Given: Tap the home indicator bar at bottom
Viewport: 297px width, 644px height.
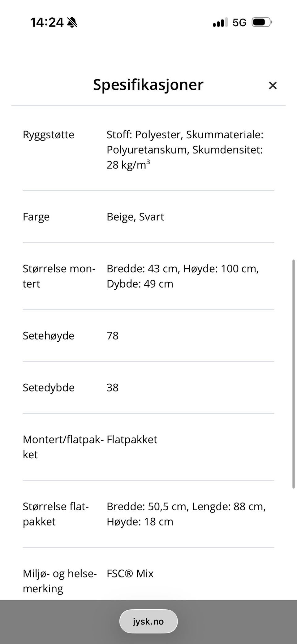Looking at the screenshot, I should pos(148,639).
